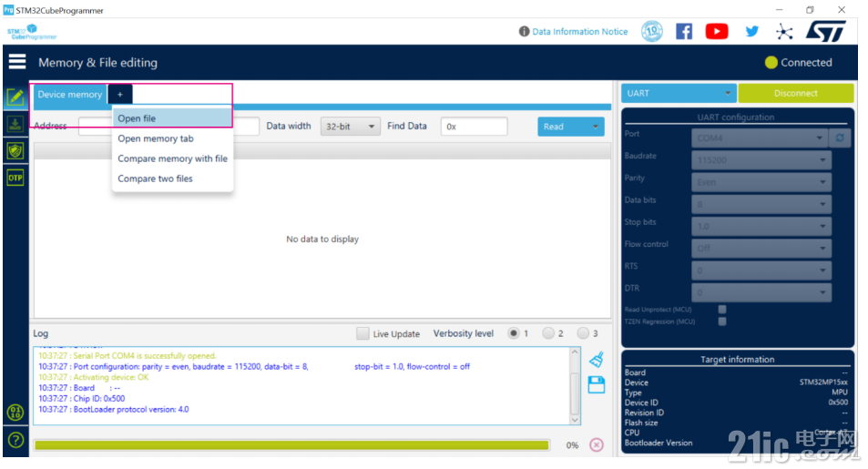
Task: Open the log verbosity sidebar icon
Action: [15, 412]
